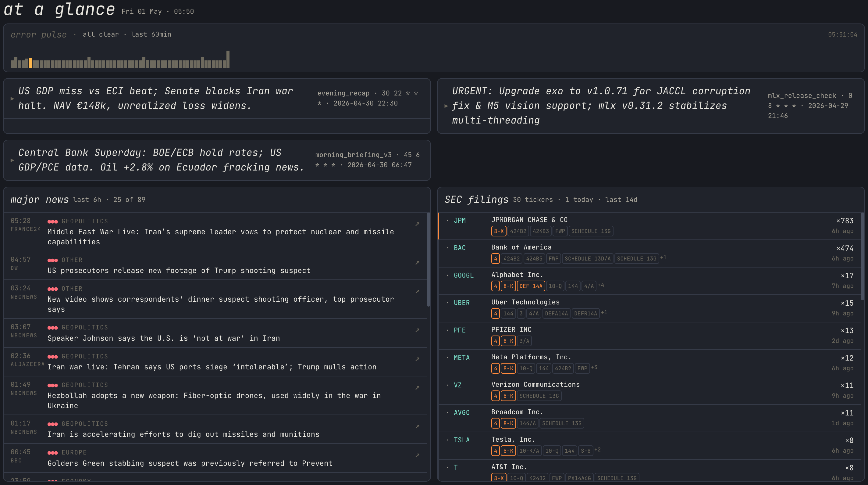Expand the Central Bank Superday briefing card
This screenshot has height=485, width=868.
(12, 160)
